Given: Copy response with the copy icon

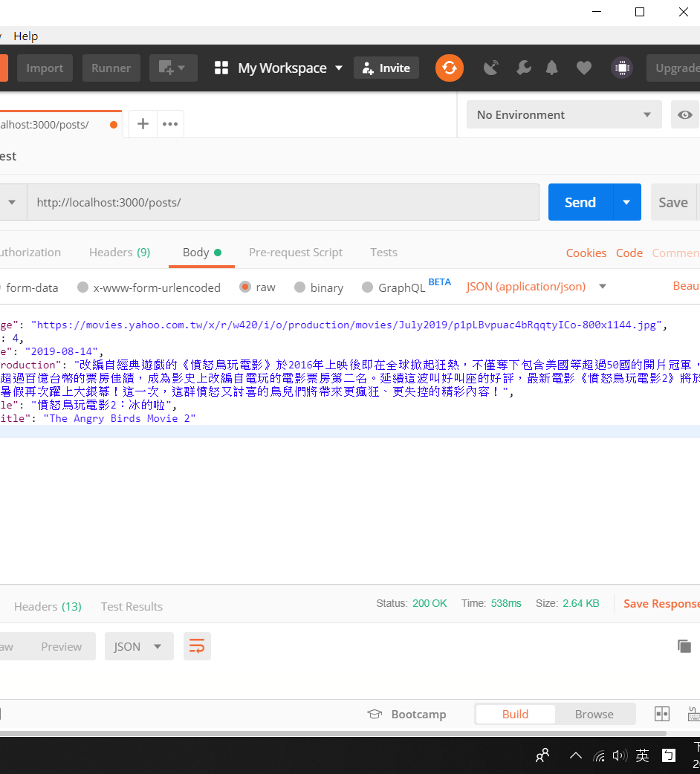Looking at the screenshot, I should 684,646.
